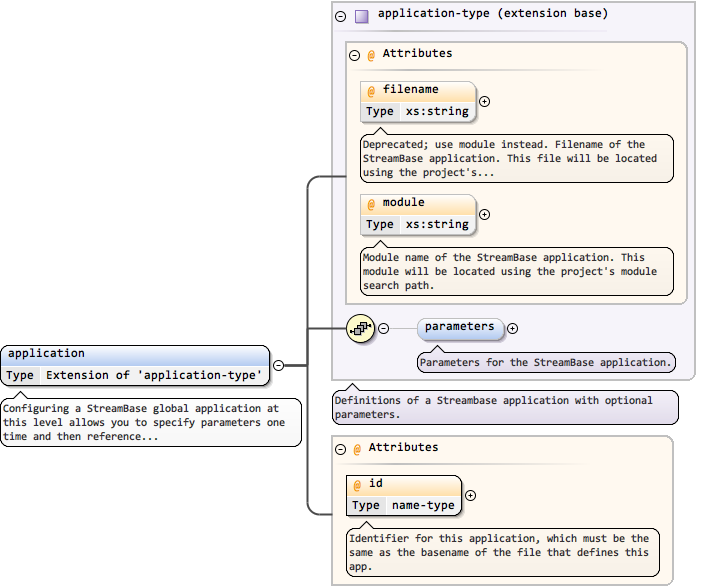The image size is (713, 587).
Task: Collapse the upper Attributes group containing filename
Action: tap(355, 55)
